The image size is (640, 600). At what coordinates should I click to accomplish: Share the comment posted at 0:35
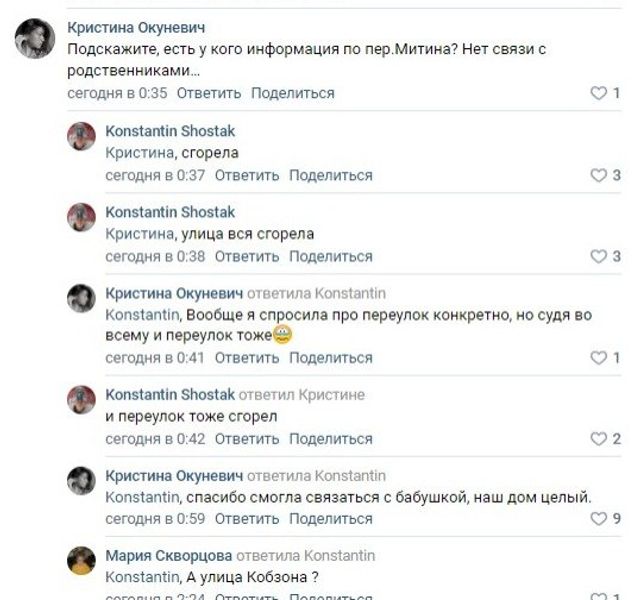292,93
